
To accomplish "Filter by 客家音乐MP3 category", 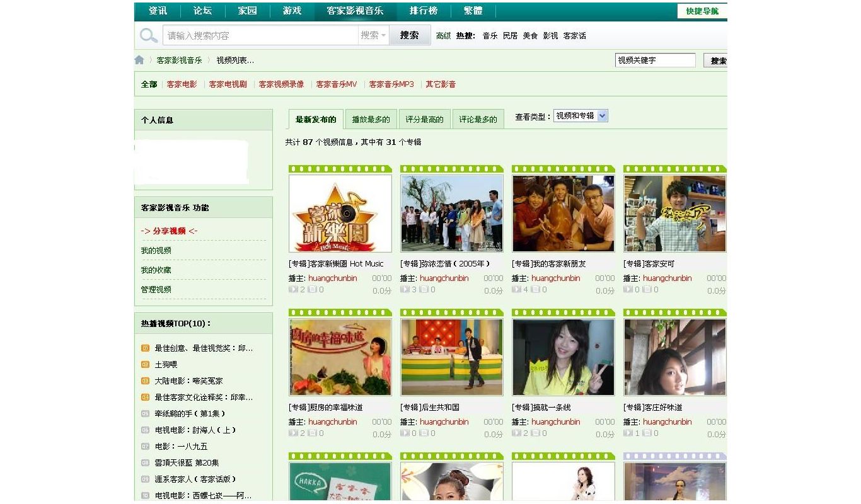I will tap(391, 84).
